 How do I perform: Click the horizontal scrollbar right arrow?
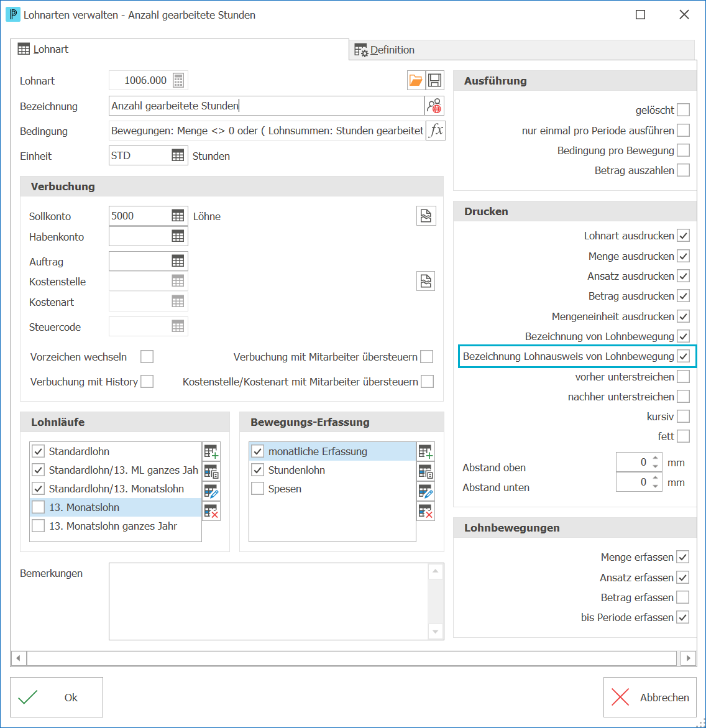click(x=689, y=658)
